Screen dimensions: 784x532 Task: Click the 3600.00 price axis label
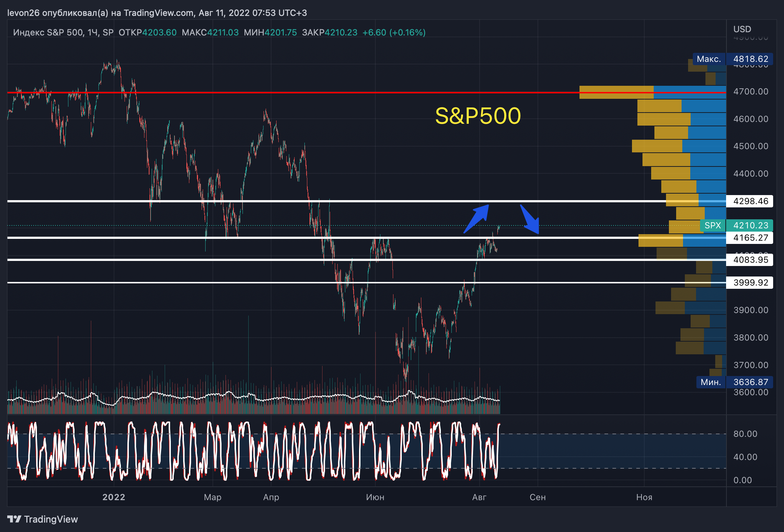pyautogui.click(x=751, y=392)
